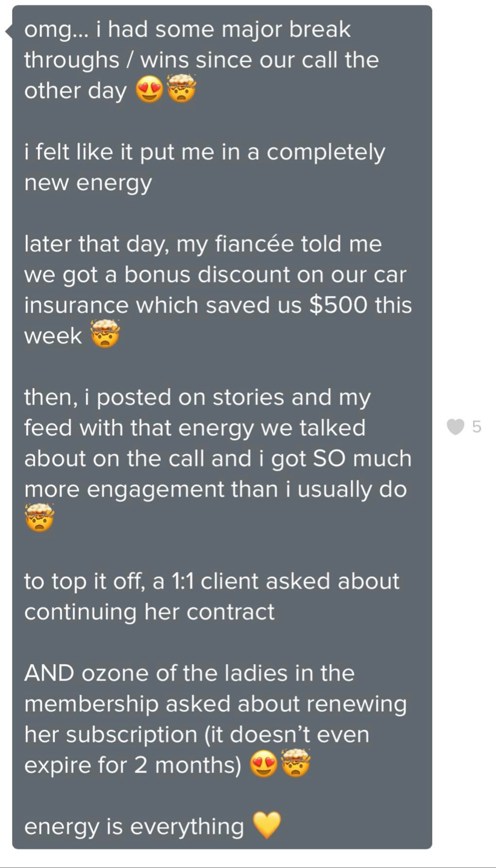The width and height of the screenshot is (496, 868).
Task: Select the 'completely new energy' paragraph
Action: point(204,168)
